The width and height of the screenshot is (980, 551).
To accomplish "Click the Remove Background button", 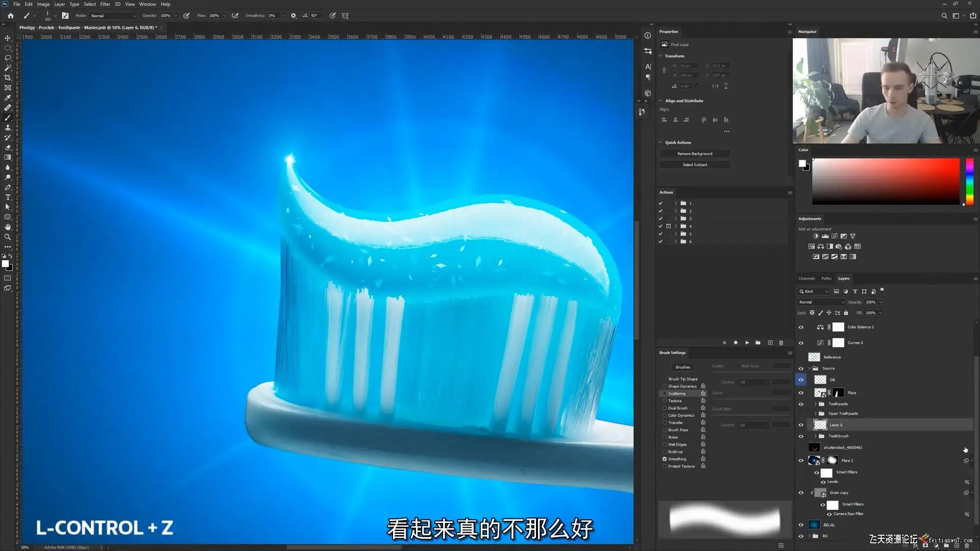I will click(695, 154).
